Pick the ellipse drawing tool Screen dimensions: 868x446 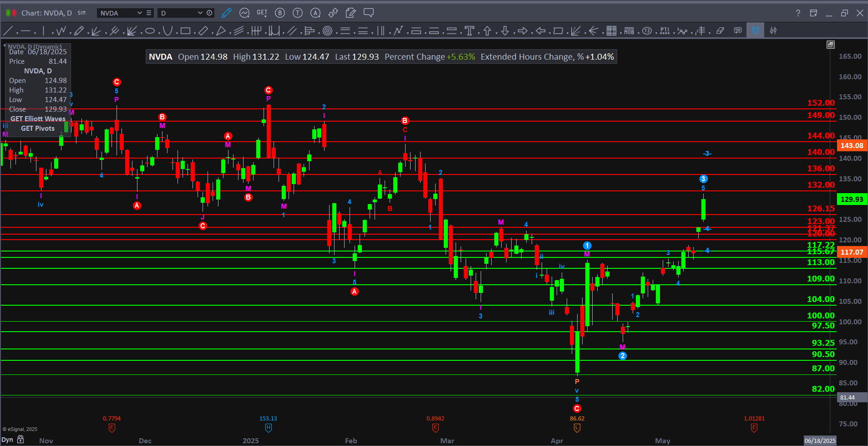click(x=150, y=31)
